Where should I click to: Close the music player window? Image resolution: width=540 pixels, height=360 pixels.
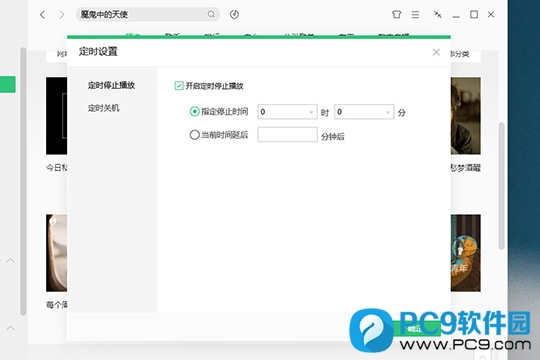(x=491, y=14)
